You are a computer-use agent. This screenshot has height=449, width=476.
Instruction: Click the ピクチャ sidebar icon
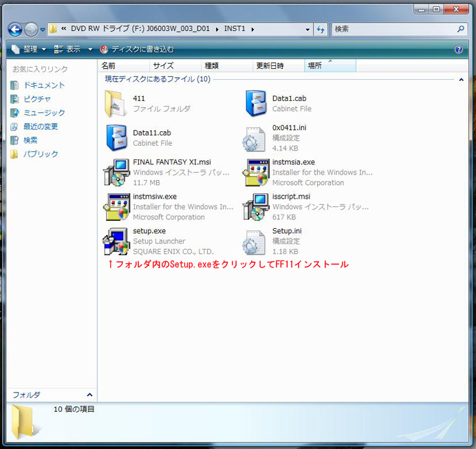[x=14, y=99]
